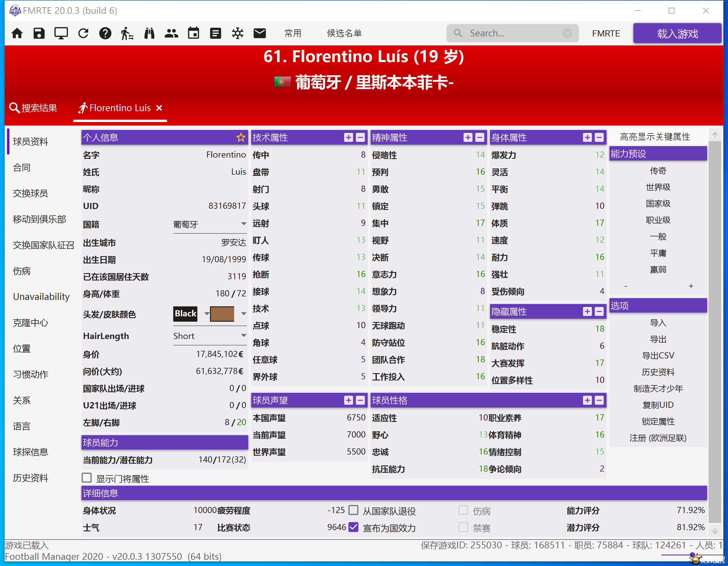Click the minus icon in 技术属性 header
The height and width of the screenshot is (566, 728).
(x=360, y=137)
